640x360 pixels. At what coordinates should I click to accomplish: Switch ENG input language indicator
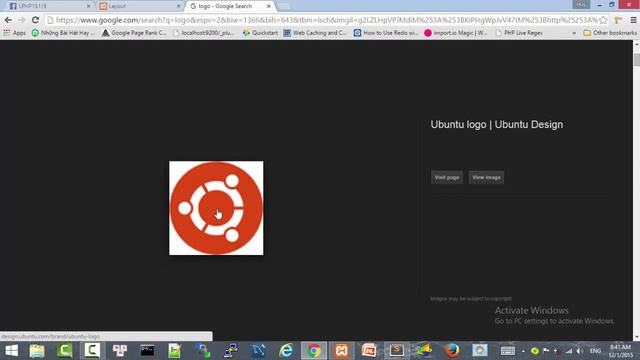pos(596,351)
